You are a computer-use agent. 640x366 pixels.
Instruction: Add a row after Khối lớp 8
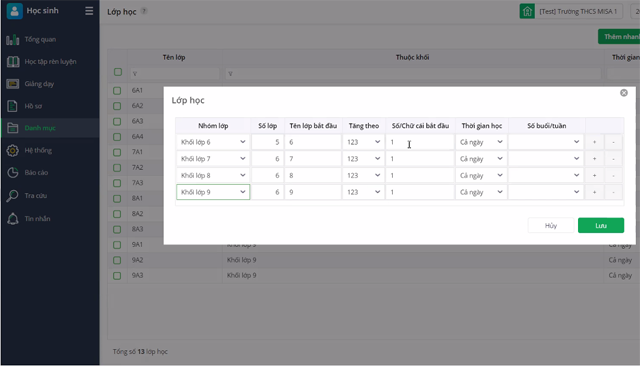tap(594, 175)
